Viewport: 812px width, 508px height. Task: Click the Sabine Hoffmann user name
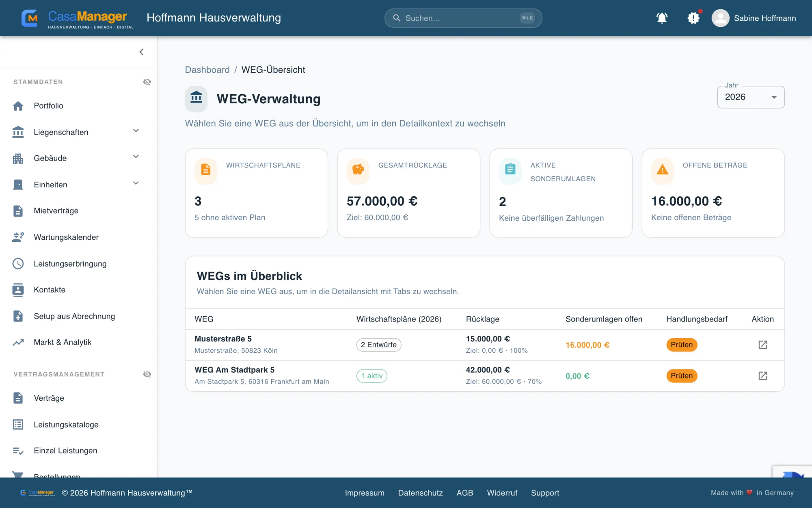(765, 18)
